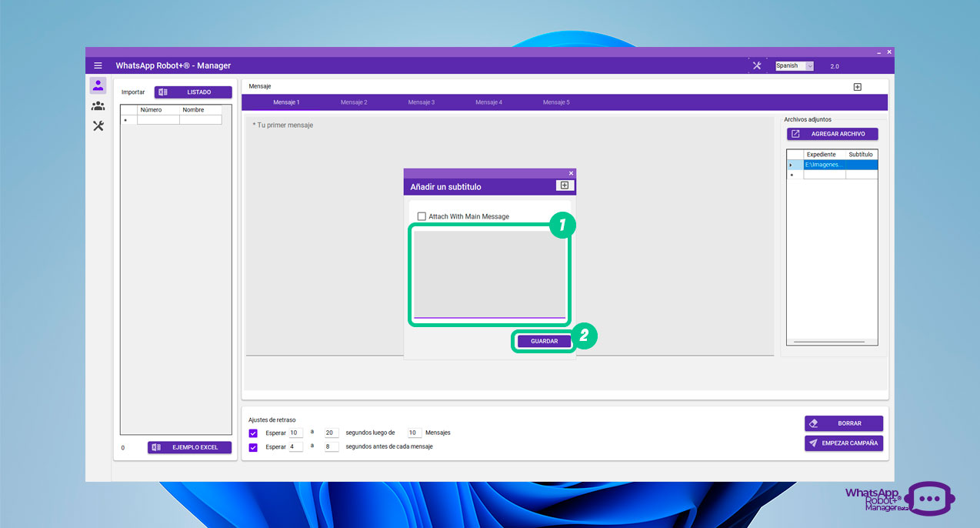Click the attachments table horizontal scrollbar
Viewport: 980px width, 528px height.
point(828,341)
